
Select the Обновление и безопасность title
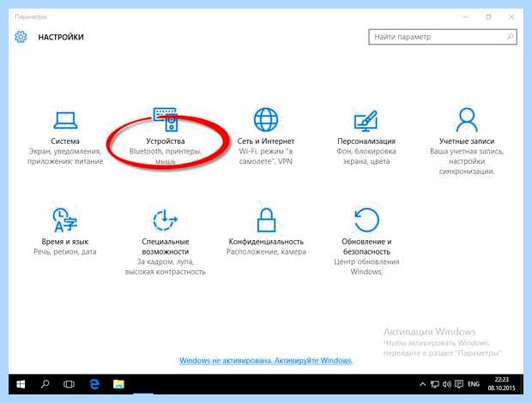pyautogui.click(x=366, y=247)
